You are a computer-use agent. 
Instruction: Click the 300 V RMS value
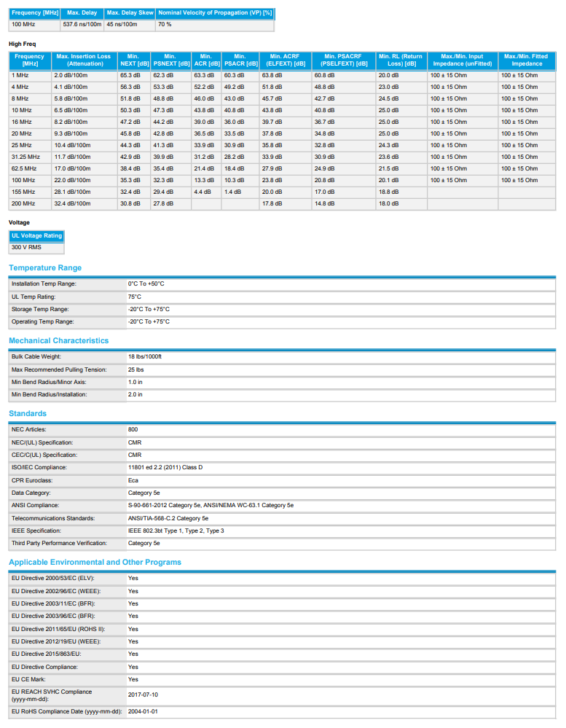(x=26, y=248)
